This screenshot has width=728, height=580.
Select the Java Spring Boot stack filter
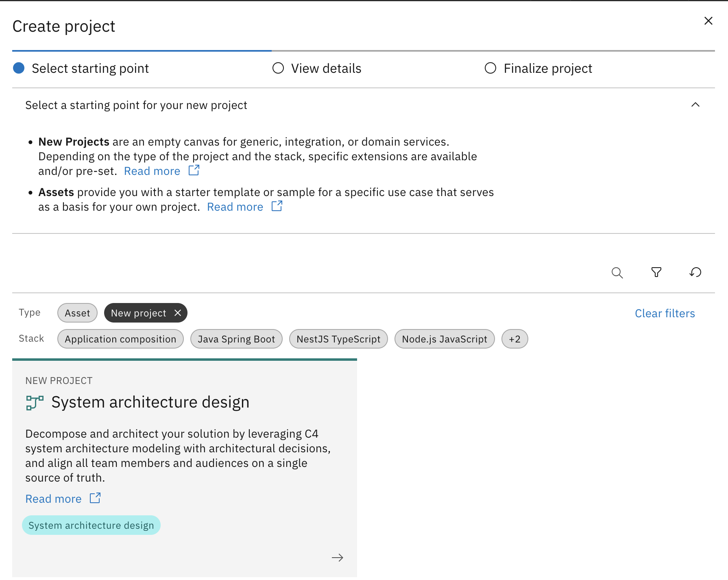click(236, 338)
